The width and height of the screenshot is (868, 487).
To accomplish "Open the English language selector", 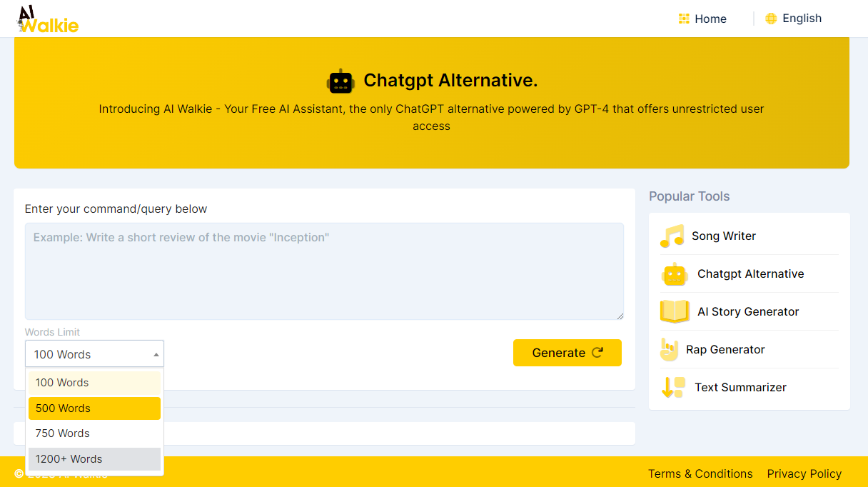I will [x=793, y=19].
